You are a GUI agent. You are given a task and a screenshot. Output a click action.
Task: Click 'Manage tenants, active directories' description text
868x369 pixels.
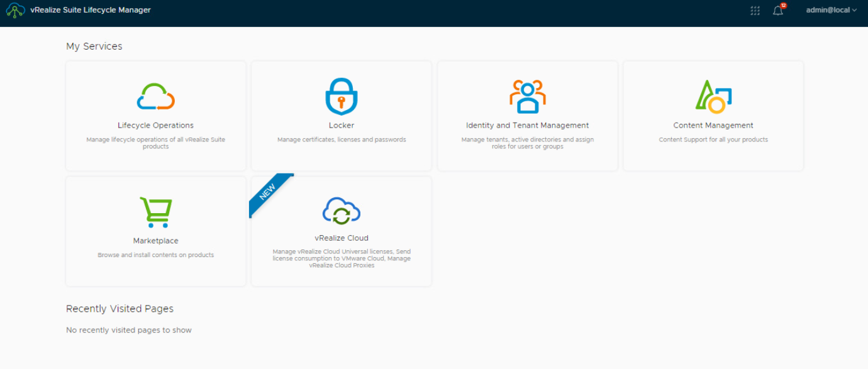528,143
